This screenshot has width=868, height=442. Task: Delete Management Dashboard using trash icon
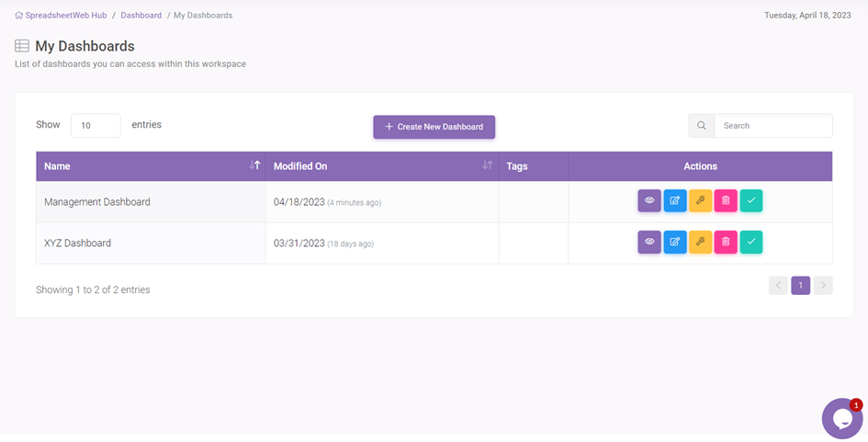[x=726, y=200]
